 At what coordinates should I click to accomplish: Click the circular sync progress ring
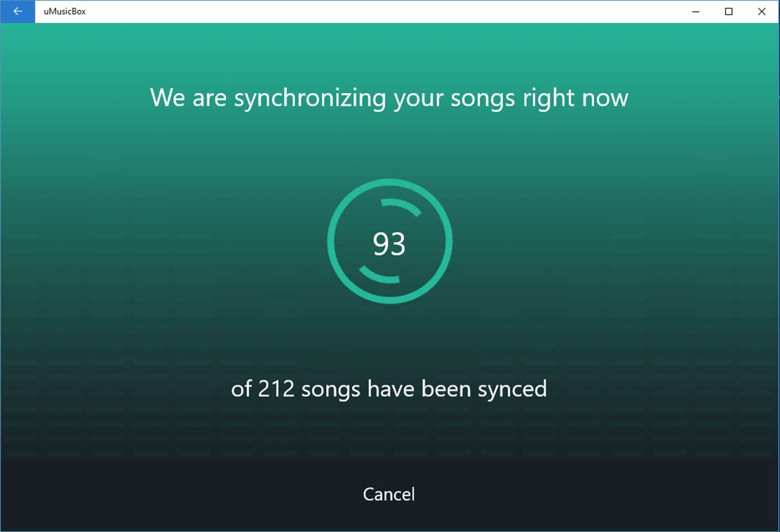point(390,241)
